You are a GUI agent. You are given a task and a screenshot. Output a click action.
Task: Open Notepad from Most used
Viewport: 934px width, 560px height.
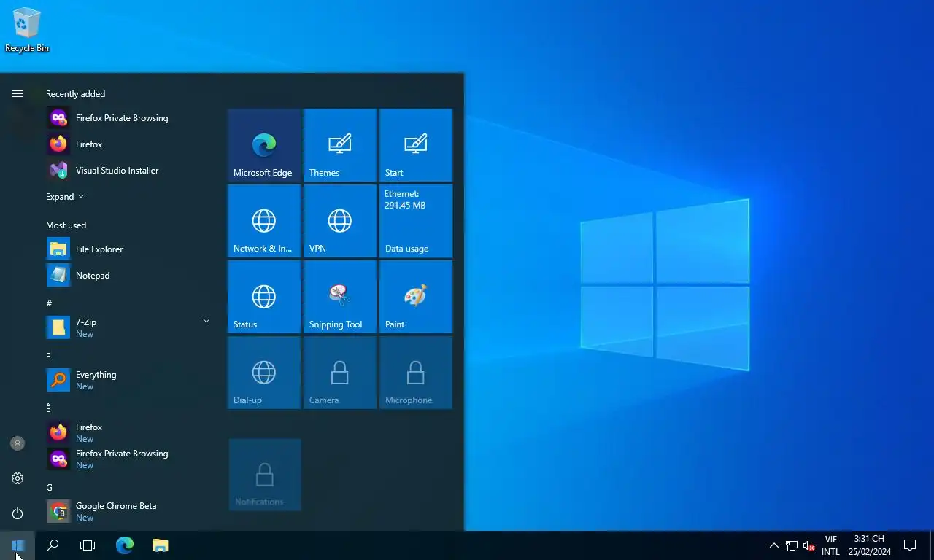(x=130, y=276)
